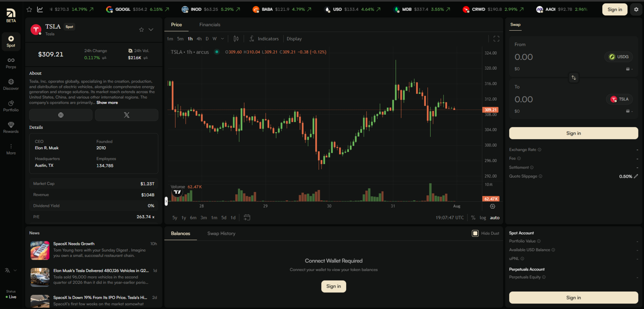This screenshot has height=309, width=644.
Task: Click the TradingView logo on chart
Action: [177, 192]
